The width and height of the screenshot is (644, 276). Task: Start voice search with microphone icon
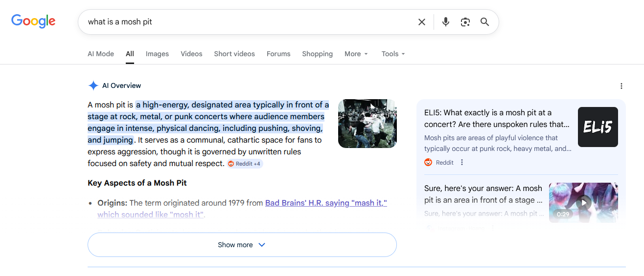tap(445, 22)
